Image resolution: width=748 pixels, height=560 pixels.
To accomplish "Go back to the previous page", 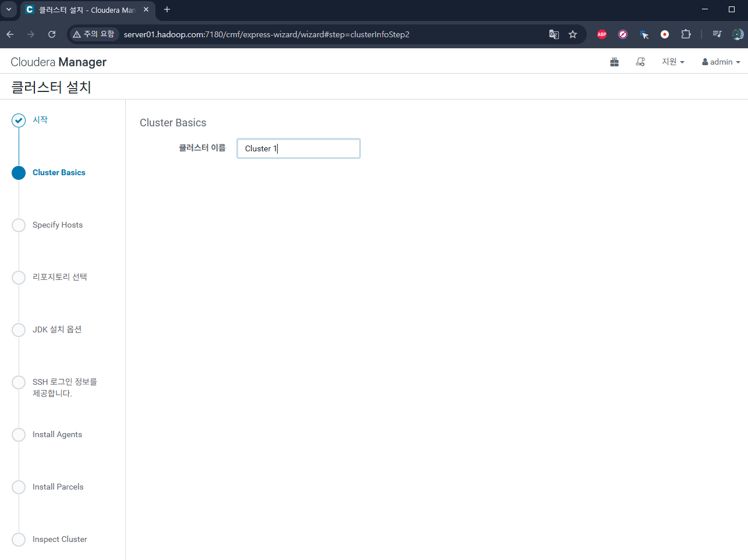I will click(x=10, y=34).
